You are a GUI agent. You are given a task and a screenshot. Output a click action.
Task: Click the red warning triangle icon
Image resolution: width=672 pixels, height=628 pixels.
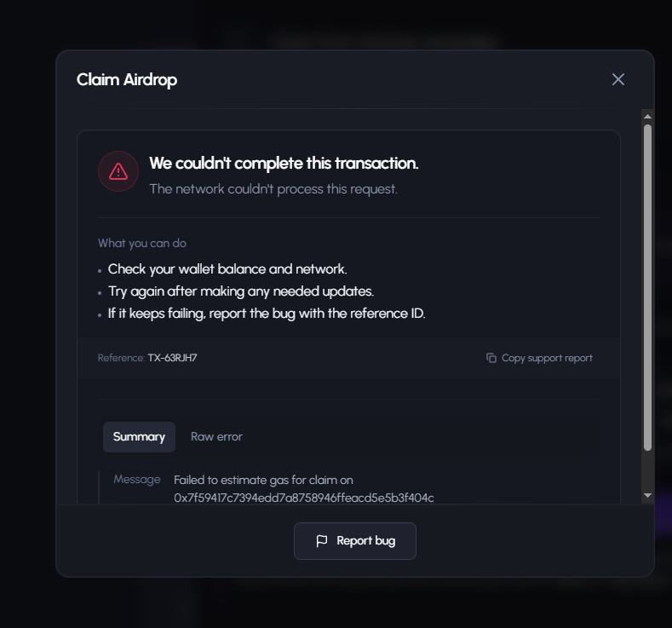click(x=118, y=171)
